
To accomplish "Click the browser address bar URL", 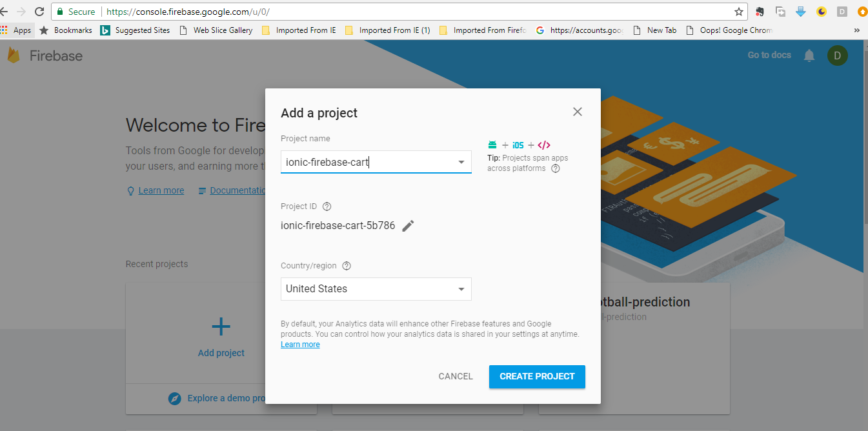I will coord(188,12).
